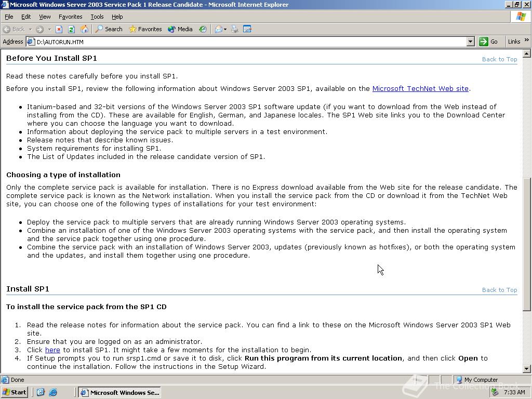Launch Internet Explorer from Quick Launch
The width and height of the screenshot is (532, 399).
tap(53, 392)
